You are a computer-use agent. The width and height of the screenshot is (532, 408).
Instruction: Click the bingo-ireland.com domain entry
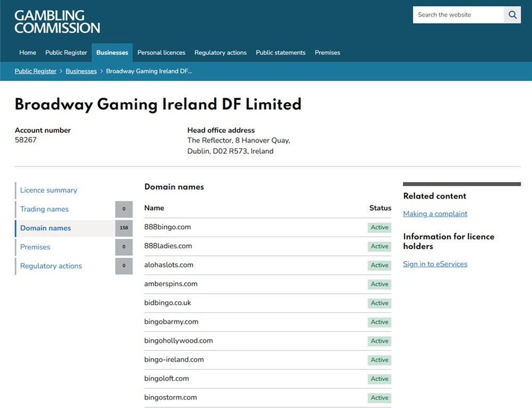[x=174, y=360]
